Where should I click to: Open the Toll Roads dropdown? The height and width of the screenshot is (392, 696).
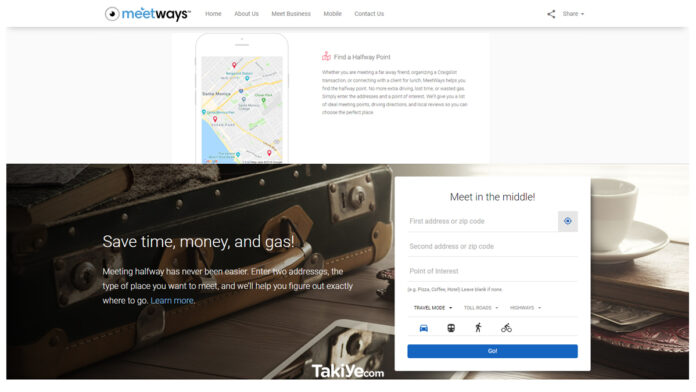[481, 308]
